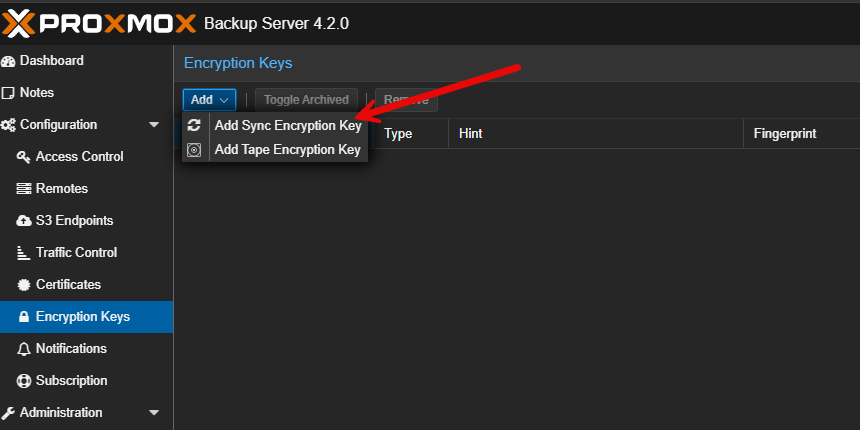This screenshot has width=860, height=430.
Task: Collapse the Administration section arrow
Action: tap(154, 413)
